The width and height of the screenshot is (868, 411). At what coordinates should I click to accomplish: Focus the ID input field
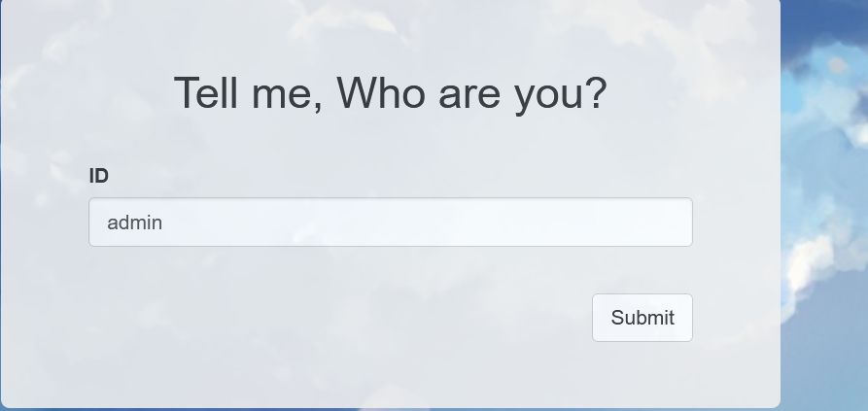pyautogui.click(x=391, y=222)
